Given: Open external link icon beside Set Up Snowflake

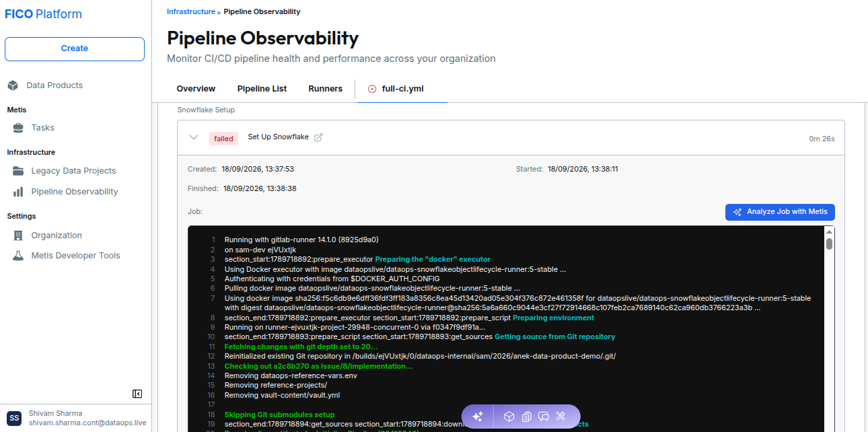Looking at the screenshot, I should point(319,137).
